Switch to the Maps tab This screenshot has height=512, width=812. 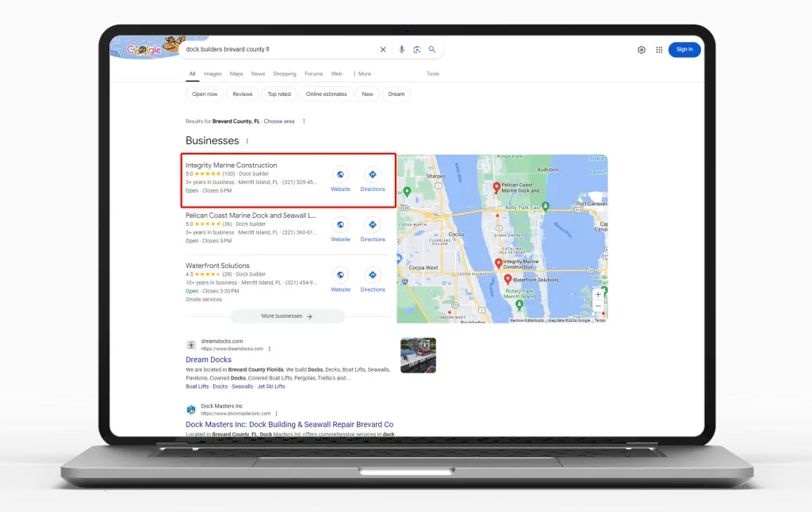tap(236, 74)
